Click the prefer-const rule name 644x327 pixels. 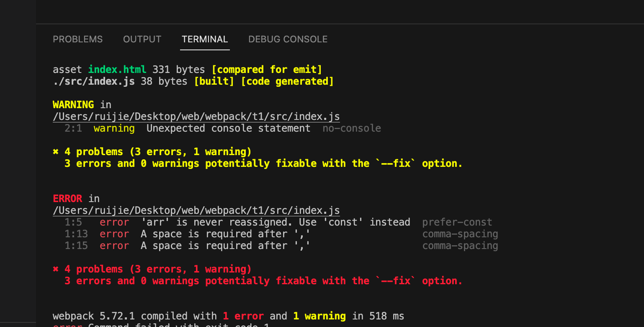457,222
